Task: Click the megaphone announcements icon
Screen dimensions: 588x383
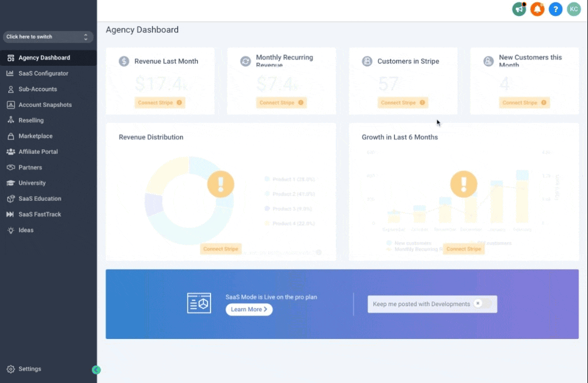Action: (519, 9)
